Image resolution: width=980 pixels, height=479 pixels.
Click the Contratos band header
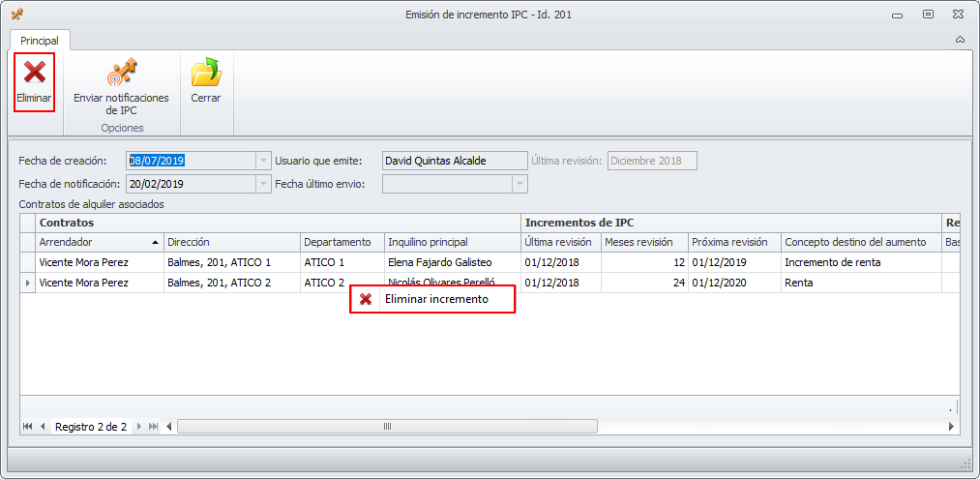point(278,223)
